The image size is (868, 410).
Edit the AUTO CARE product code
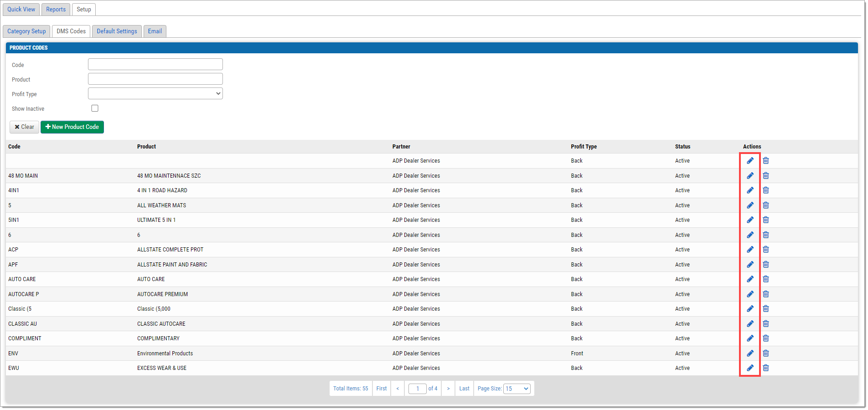click(x=750, y=279)
